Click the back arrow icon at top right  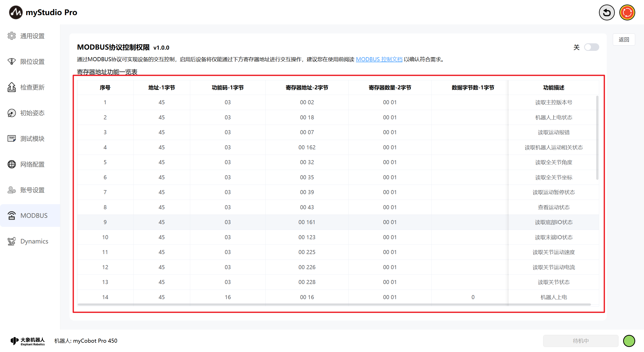[x=607, y=13]
